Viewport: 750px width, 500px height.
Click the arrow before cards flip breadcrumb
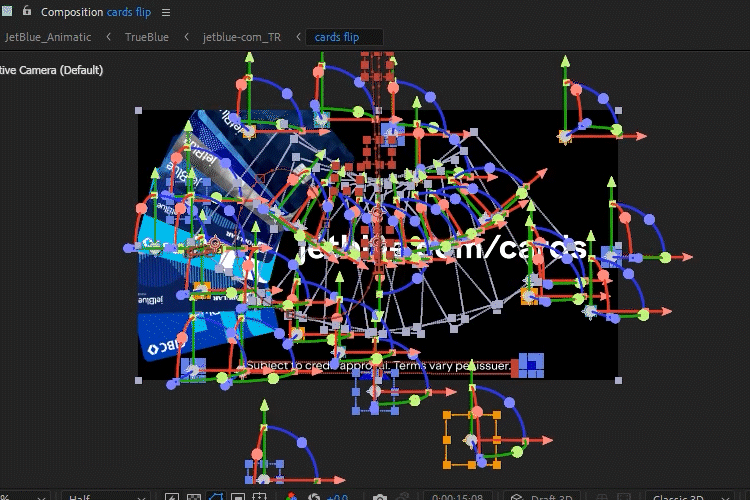[298, 37]
